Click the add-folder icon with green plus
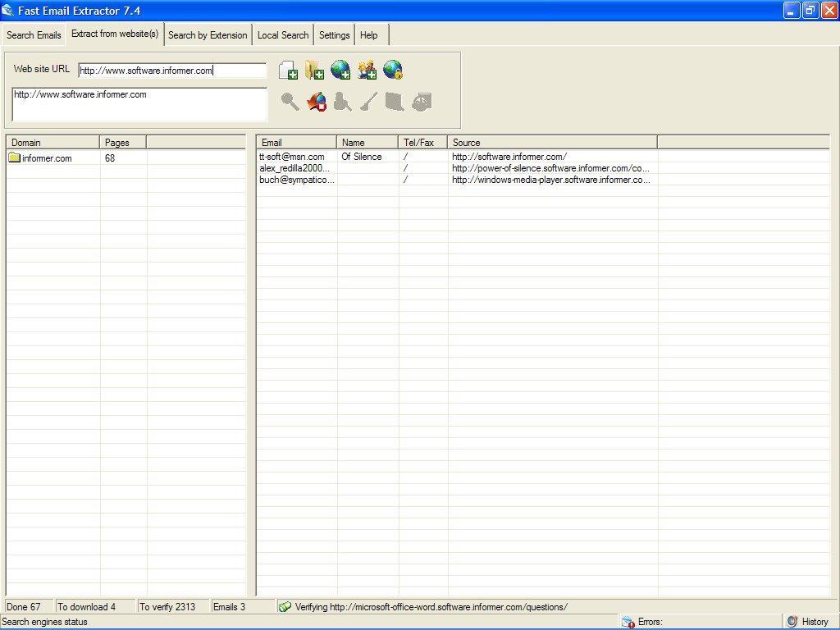The image size is (840, 630). [x=314, y=71]
